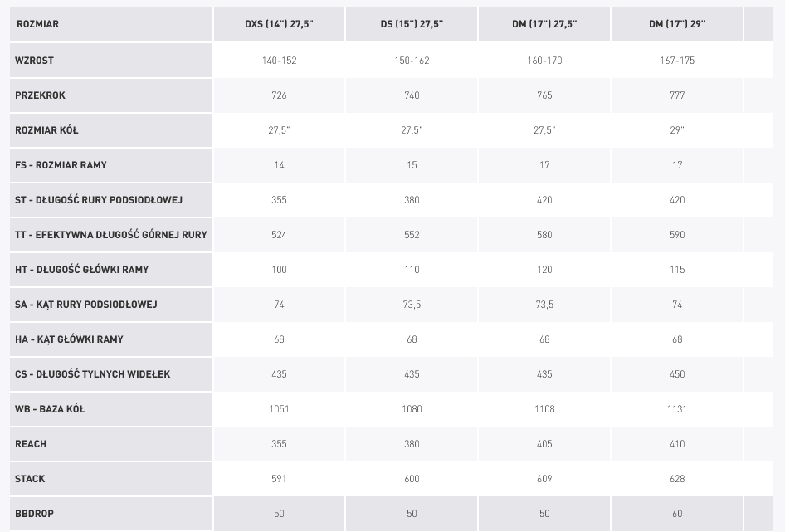
Task: Click the STACK row label
Action: 30,478
